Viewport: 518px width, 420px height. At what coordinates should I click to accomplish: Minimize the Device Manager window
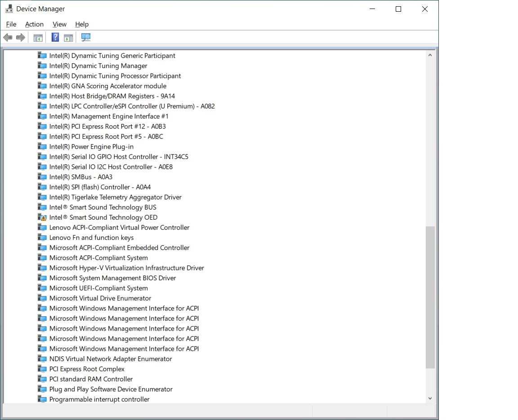point(372,9)
